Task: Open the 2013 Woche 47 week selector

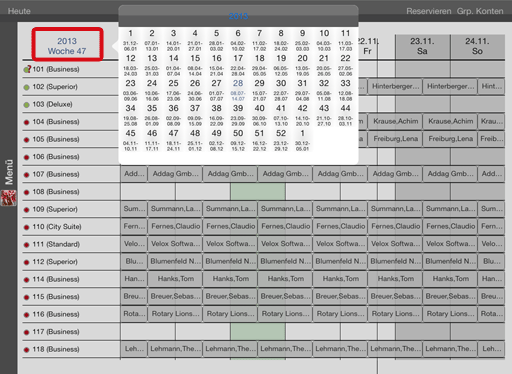Action: coord(67,46)
